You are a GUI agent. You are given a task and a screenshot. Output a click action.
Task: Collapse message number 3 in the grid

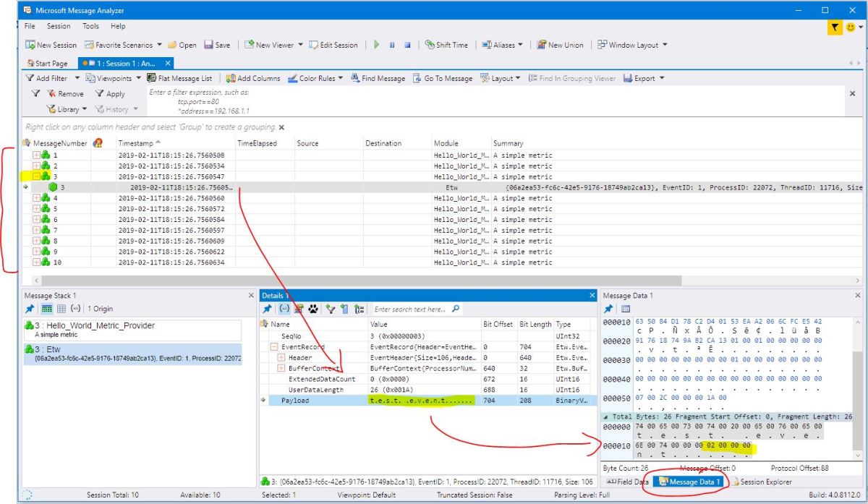pos(38,175)
